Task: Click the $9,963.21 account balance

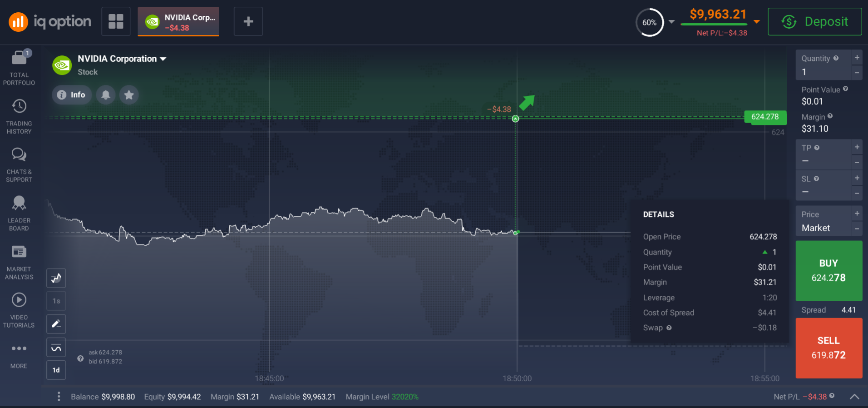Action: coord(718,15)
